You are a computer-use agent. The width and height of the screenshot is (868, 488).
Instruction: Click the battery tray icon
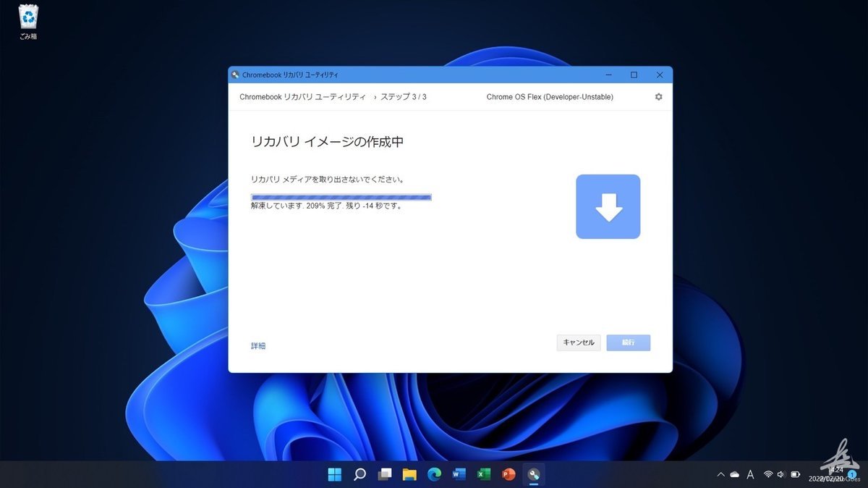tap(795, 474)
